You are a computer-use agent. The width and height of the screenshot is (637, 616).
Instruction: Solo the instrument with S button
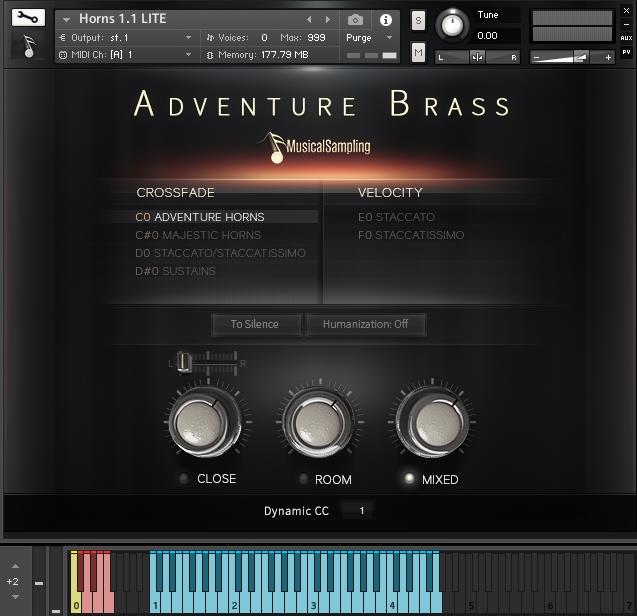click(418, 20)
